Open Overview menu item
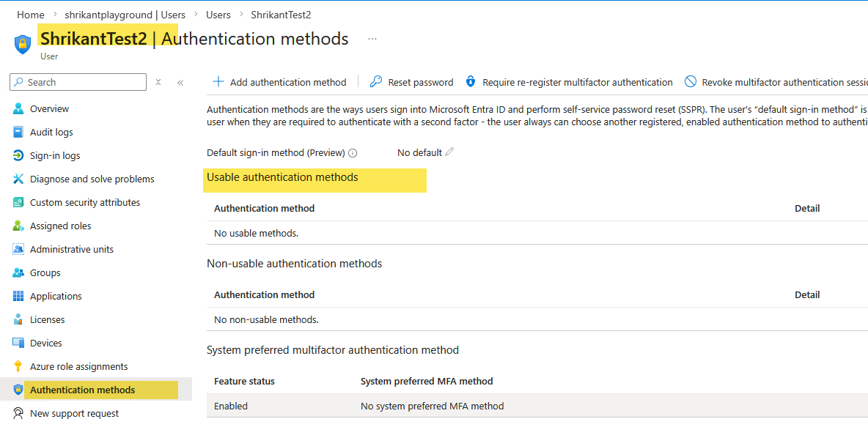Viewport: 868px width, 427px height. 49,109
